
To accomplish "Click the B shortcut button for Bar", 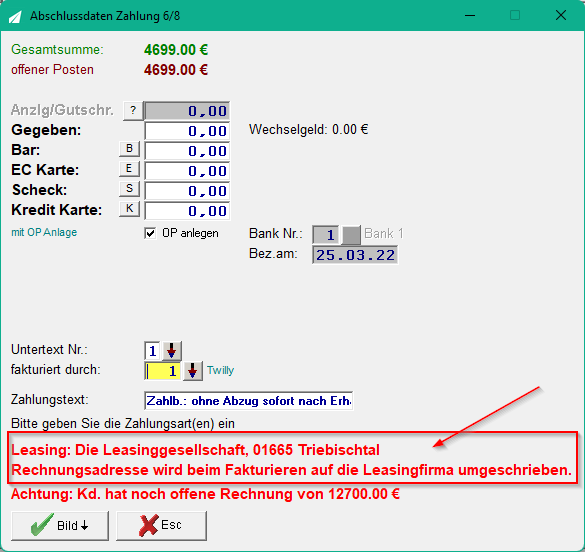I will coord(129,148).
